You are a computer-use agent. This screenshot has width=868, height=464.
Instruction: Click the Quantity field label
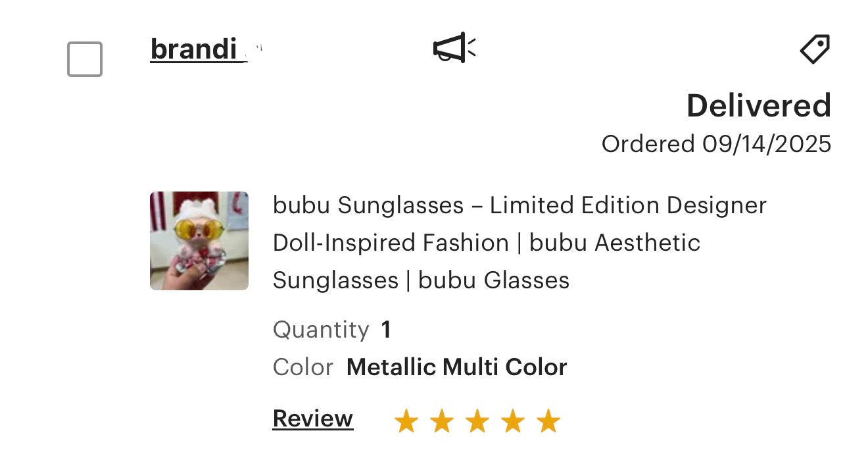[321, 329]
